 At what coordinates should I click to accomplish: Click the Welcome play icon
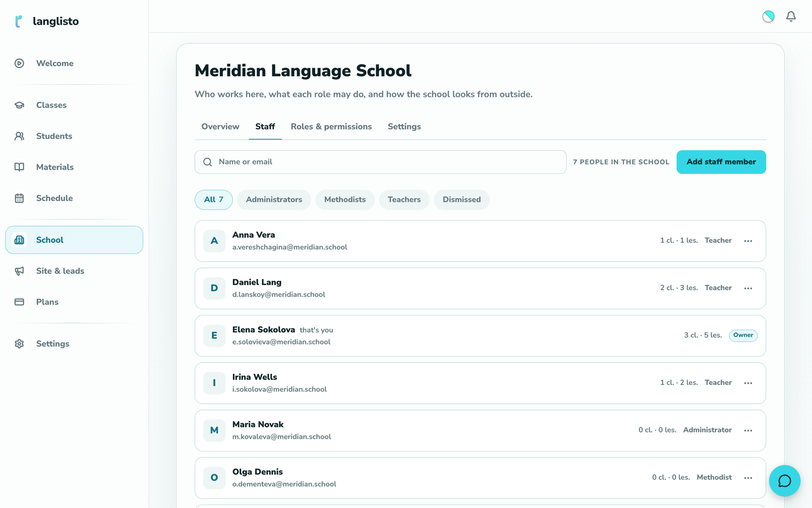(19, 63)
